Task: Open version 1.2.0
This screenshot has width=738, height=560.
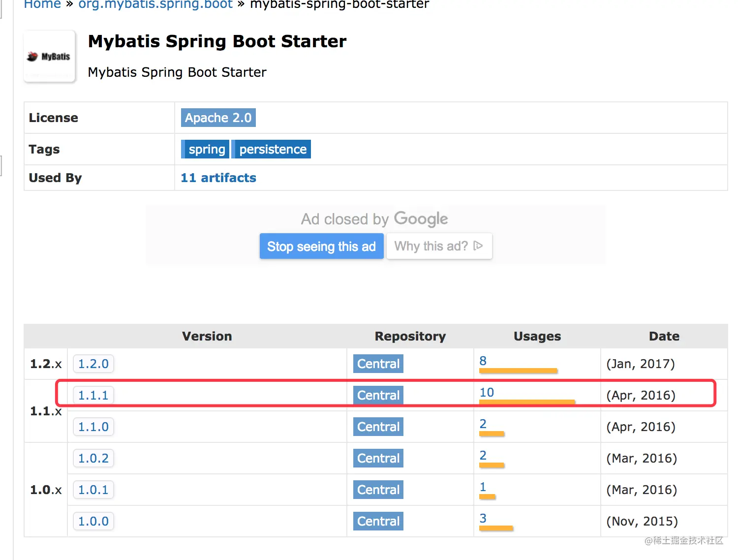Action: pos(93,364)
